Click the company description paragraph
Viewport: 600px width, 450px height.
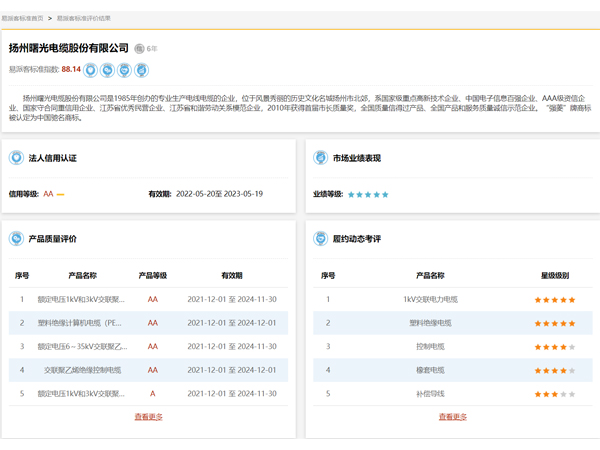300,108
